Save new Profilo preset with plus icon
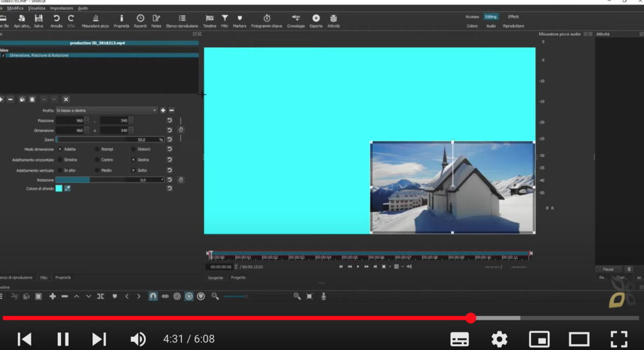 163,111
